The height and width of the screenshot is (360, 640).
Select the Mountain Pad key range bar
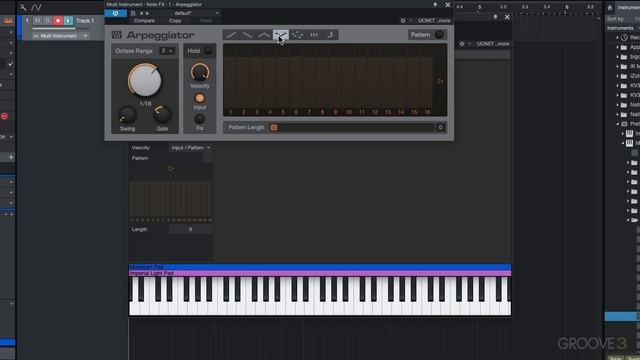(320, 267)
